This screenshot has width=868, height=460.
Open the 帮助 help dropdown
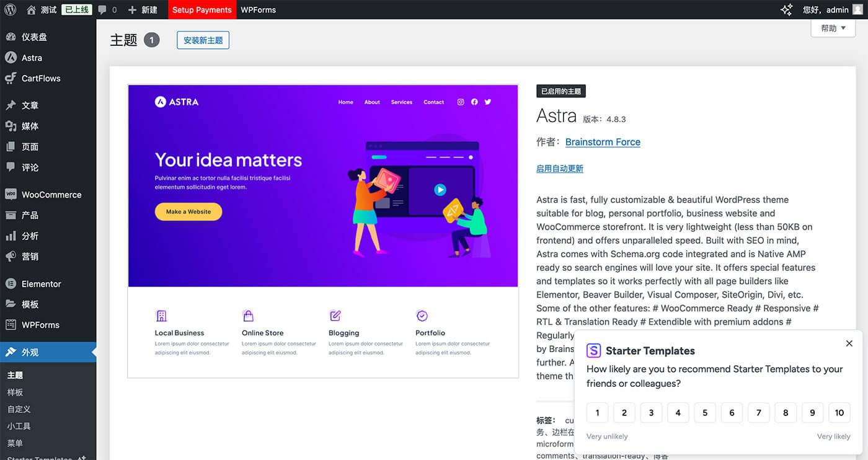[x=833, y=29]
